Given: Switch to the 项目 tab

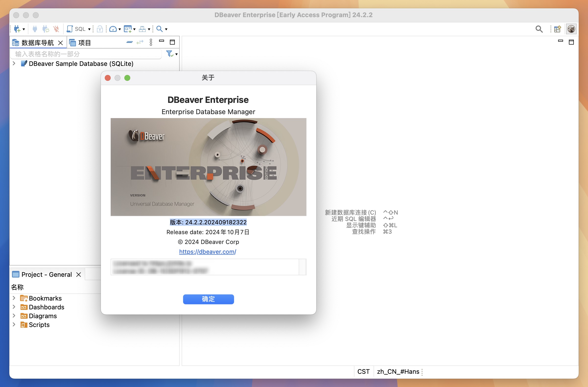Looking at the screenshot, I should point(80,43).
